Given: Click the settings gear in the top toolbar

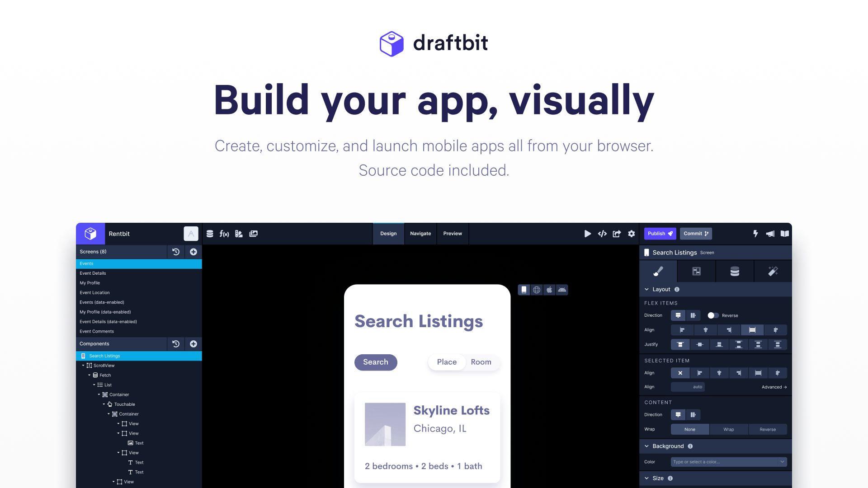Looking at the screenshot, I should pos(631,234).
